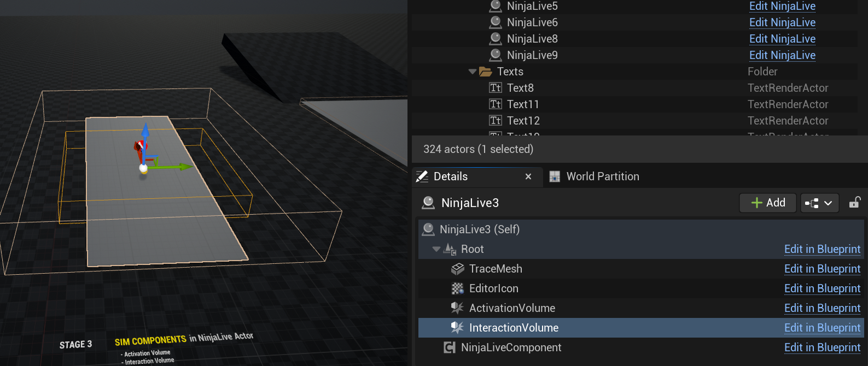The height and width of the screenshot is (366, 868).
Task: Click the InteractionVolume component icon
Action: click(457, 328)
